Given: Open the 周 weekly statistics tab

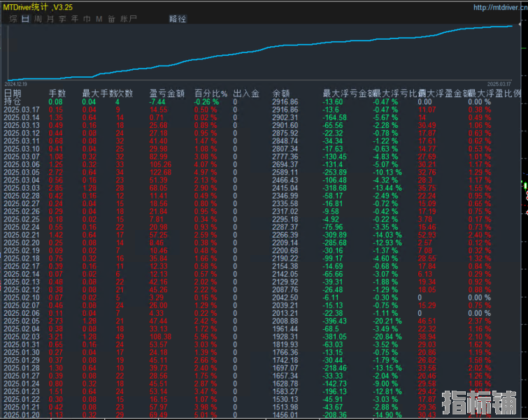Looking at the screenshot, I should [38, 19].
